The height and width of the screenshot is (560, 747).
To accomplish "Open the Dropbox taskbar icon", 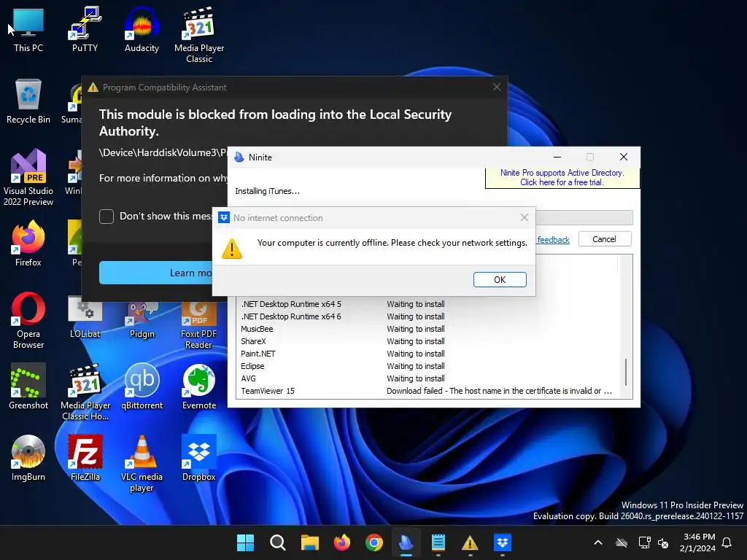I will point(502,542).
